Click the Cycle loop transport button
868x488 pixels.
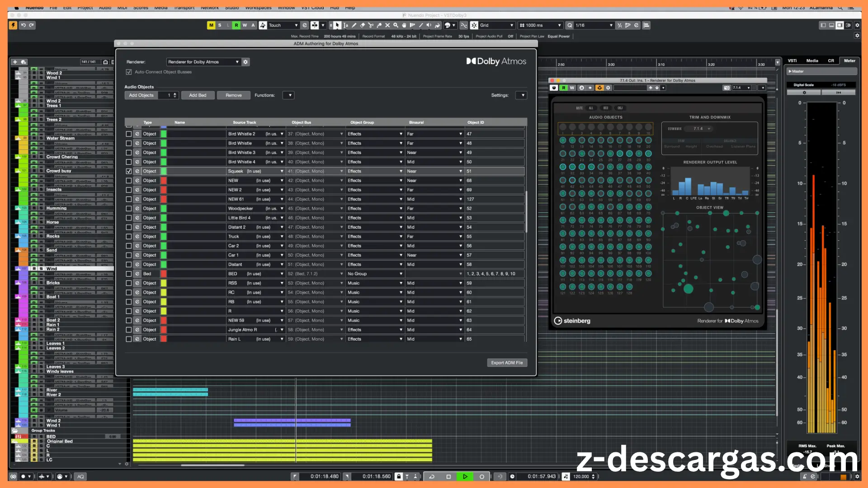[x=432, y=476]
